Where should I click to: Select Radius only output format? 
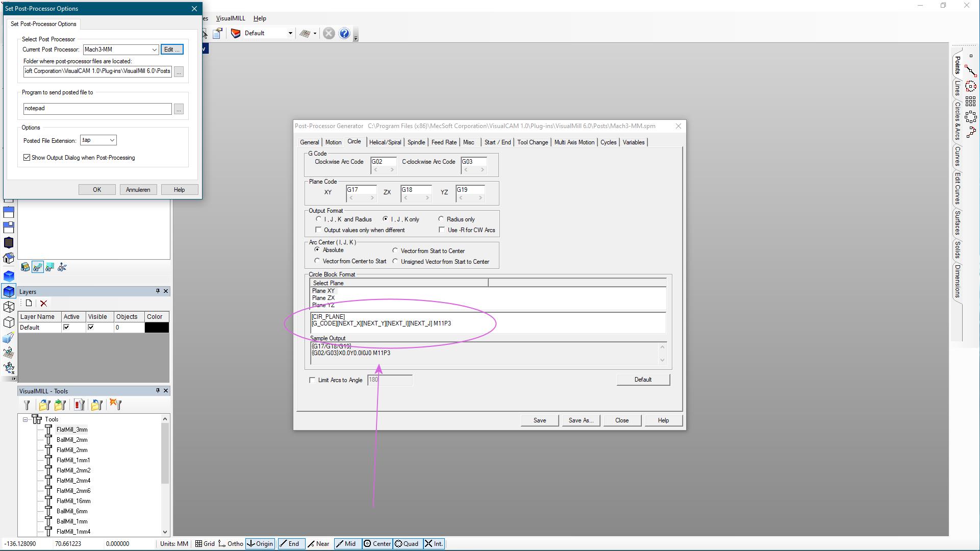[441, 219]
